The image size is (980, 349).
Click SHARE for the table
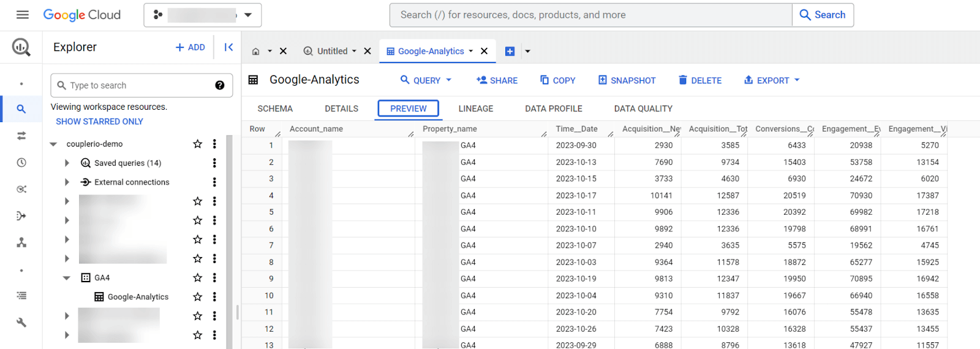pos(497,80)
